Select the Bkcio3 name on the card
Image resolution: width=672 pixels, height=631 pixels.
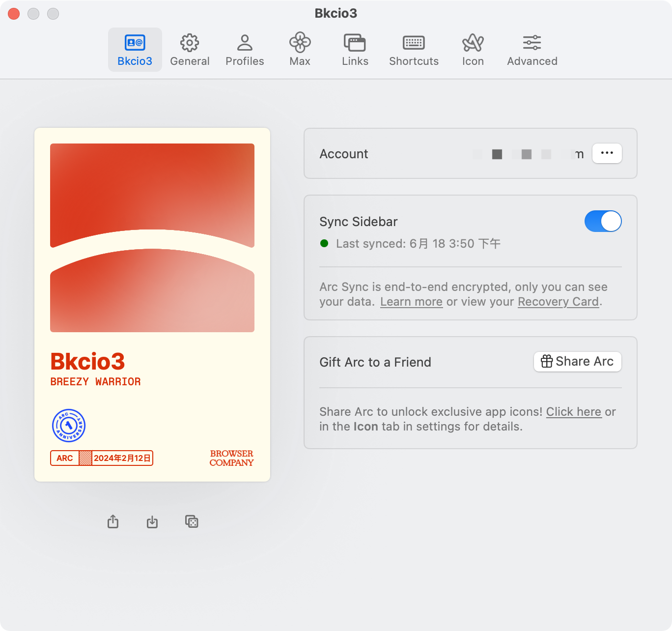[x=87, y=362]
